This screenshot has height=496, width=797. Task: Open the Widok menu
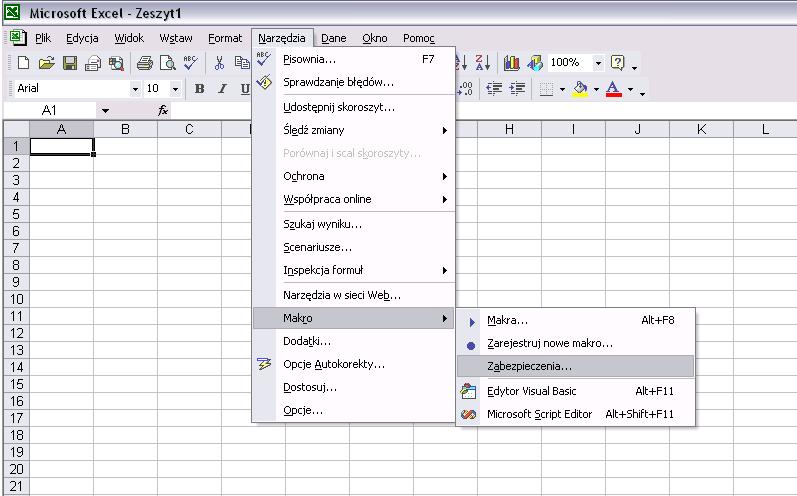129,38
